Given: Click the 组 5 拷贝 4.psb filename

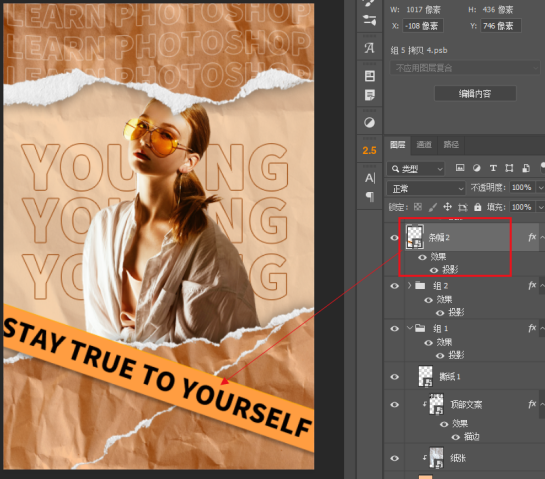Looking at the screenshot, I should coord(419,50).
